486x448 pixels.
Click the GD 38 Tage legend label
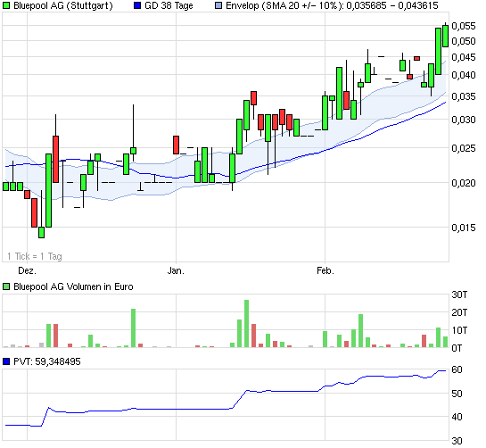coord(169,5)
